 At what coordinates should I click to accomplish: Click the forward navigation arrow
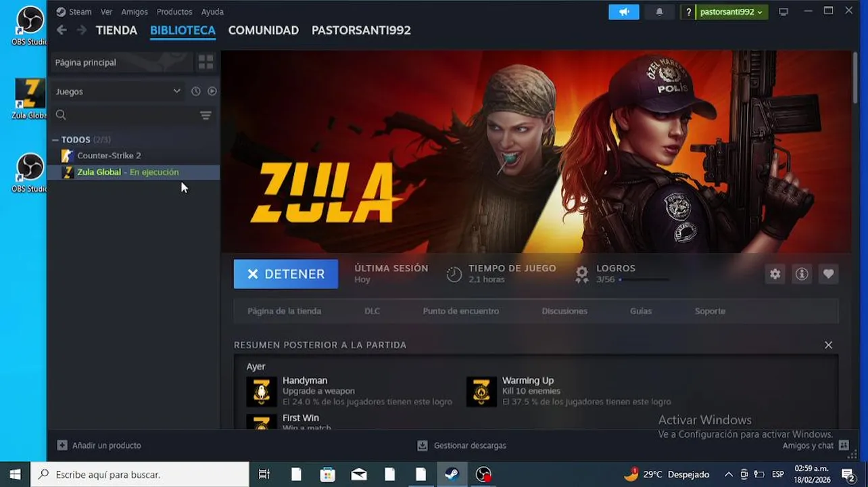coord(82,30)
